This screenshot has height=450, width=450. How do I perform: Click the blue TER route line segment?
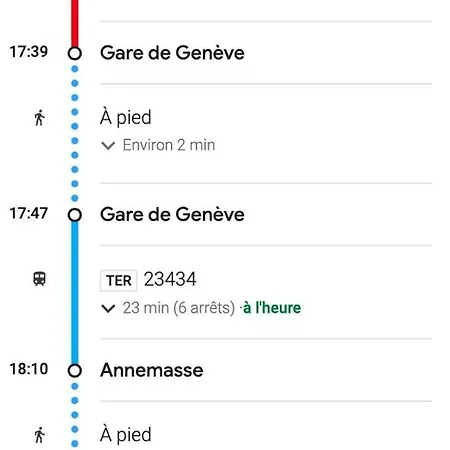[x=75, y=293]
